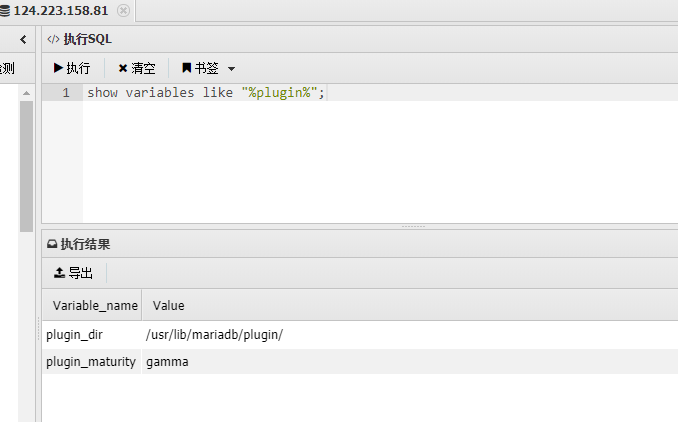This screenshot has height=422, width=678.
Task: Click the 执行结果 panel tray icon
Action: pyautogui.click(x=52, y=244)
